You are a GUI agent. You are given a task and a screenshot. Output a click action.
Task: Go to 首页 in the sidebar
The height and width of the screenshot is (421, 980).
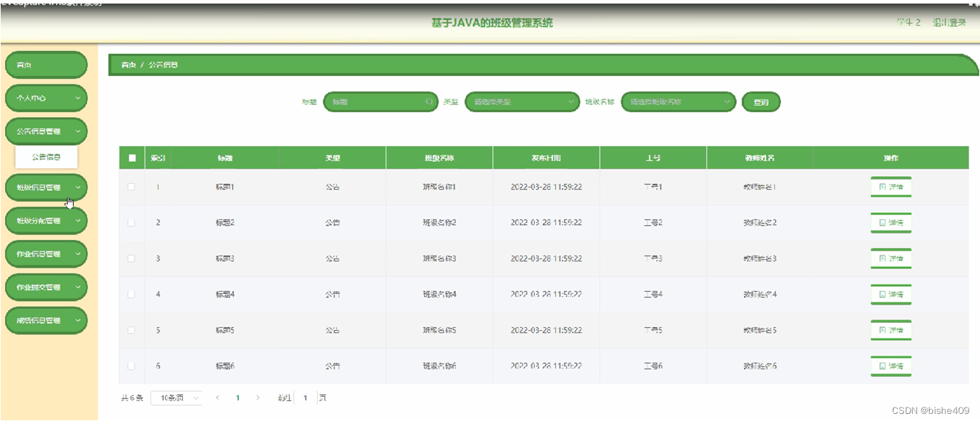[x=46, y=65]
